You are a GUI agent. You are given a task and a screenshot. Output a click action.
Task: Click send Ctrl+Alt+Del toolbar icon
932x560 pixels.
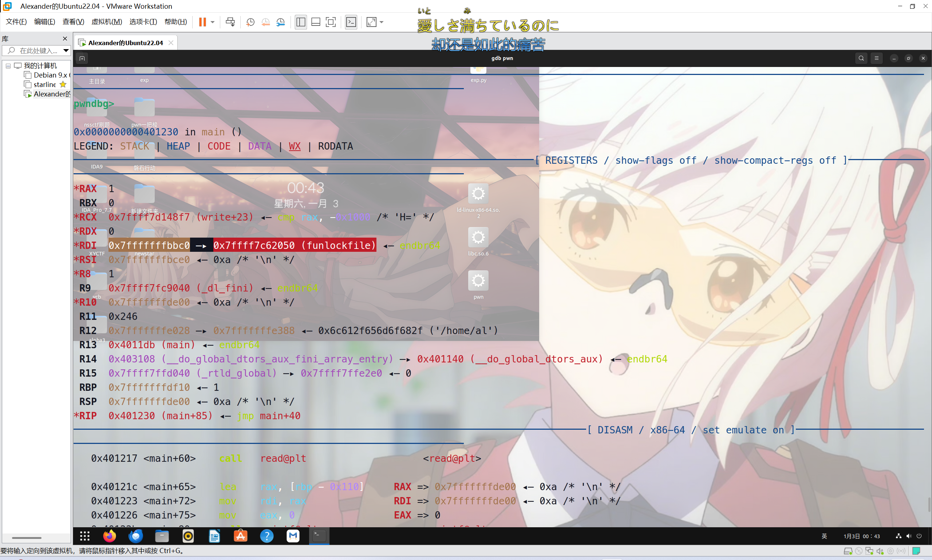pos(230,22)
